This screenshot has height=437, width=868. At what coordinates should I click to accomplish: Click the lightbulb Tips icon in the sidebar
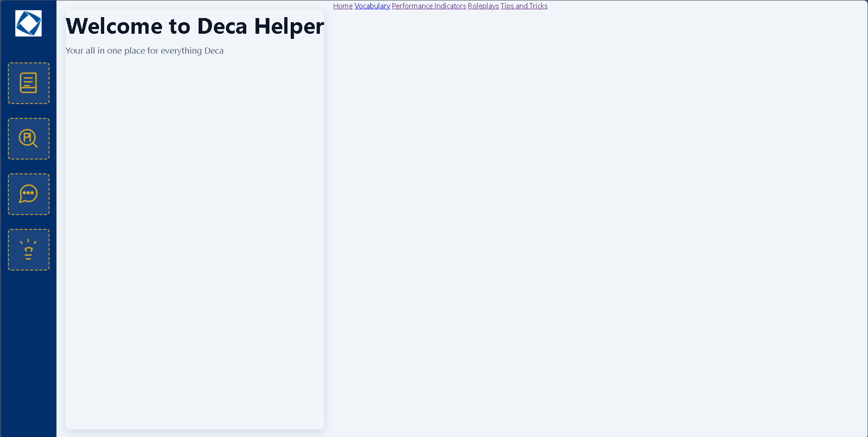28,250
